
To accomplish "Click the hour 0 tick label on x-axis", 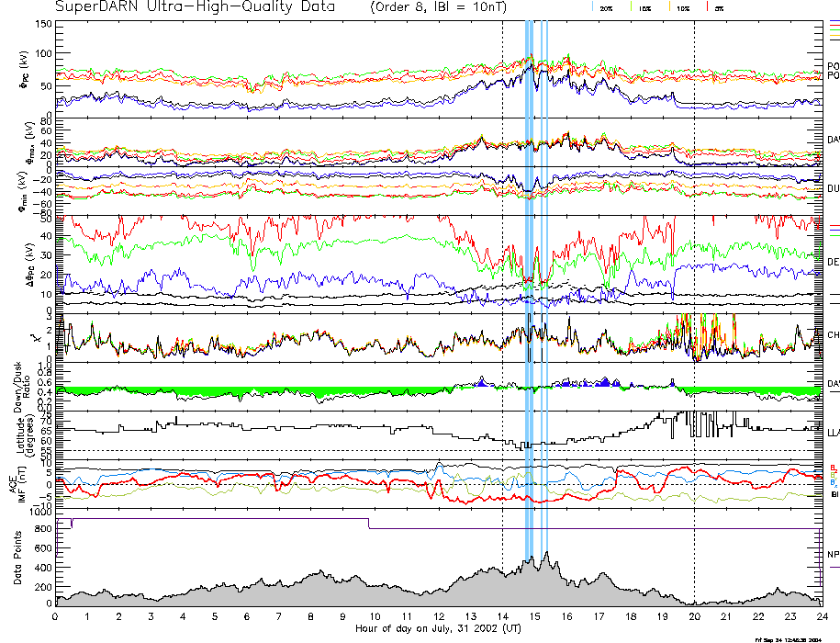I will click(56, 618).
